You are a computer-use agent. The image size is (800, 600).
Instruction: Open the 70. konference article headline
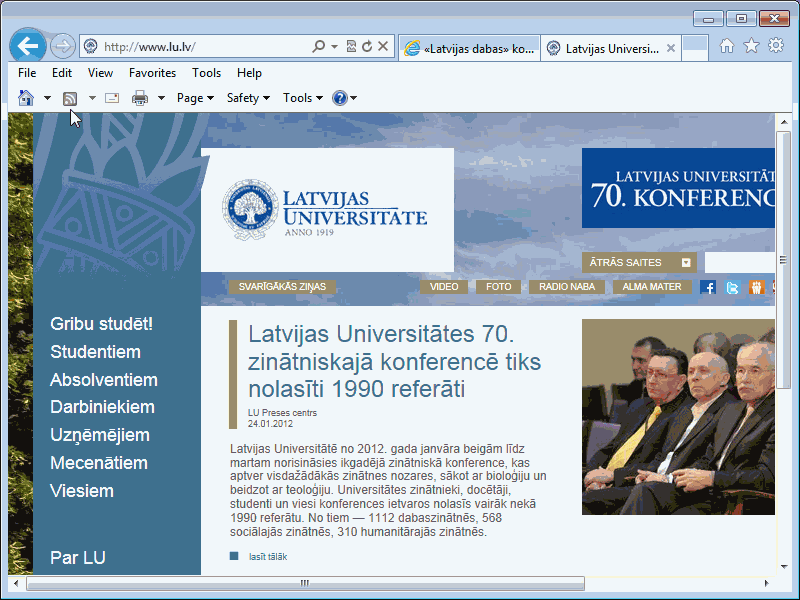(x=394, y=362)
